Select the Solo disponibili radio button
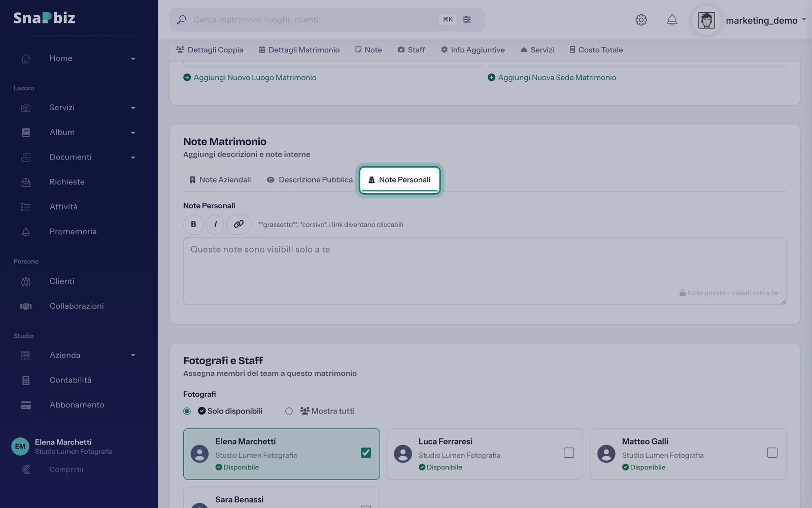Screen dimensions: 812x508 tap(187, 411)
